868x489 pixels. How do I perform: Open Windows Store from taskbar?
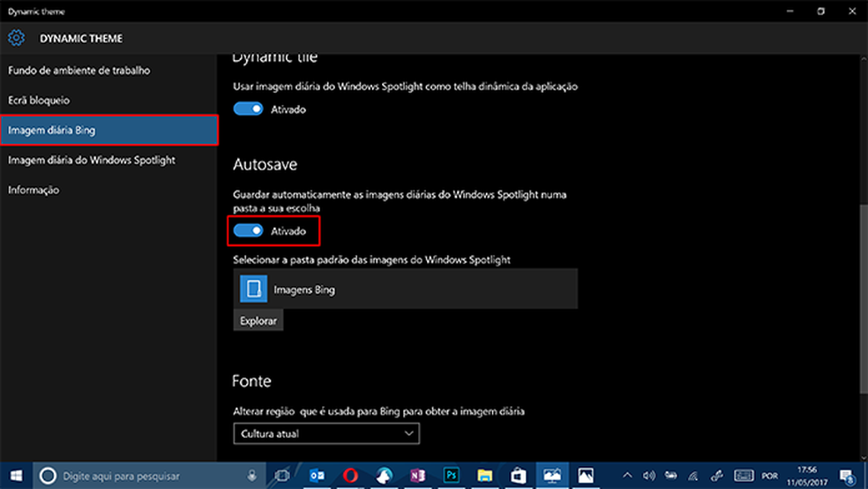[x=518, y=476]
